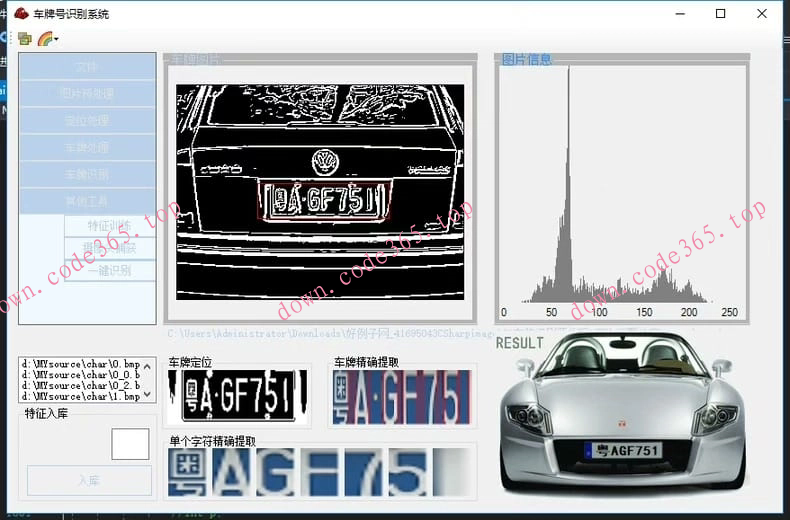
Task: Click the extracted 粤 character thumbnail
Action: (x=187, y=473)
